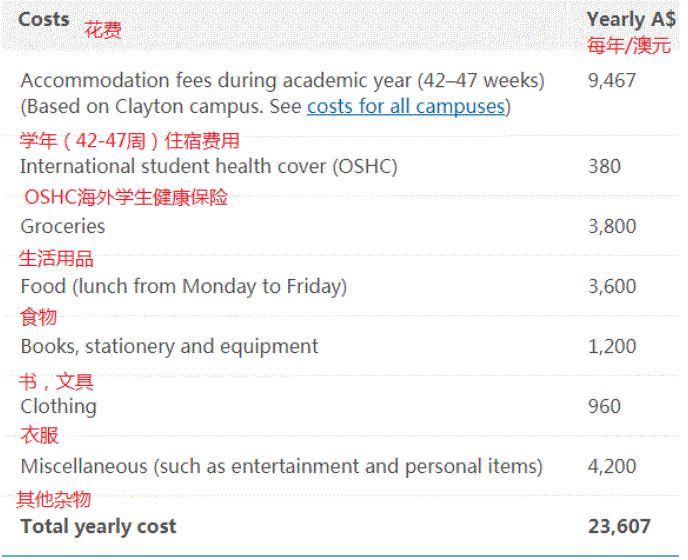Click the red "OSHC海外学生健康保险" annotation
The height and width of the screenshot is (560, 688).
pyautogui.click(x=126, y=197)
